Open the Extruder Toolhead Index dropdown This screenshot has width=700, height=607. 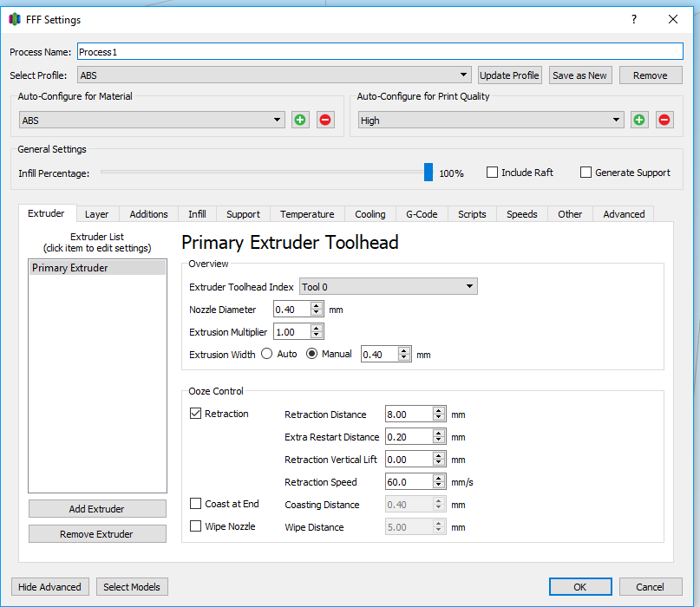pyautogui.click(x=389, y=286)
